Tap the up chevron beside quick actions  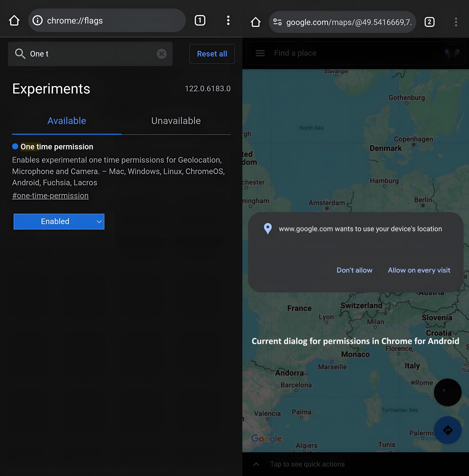pos(256,464)
